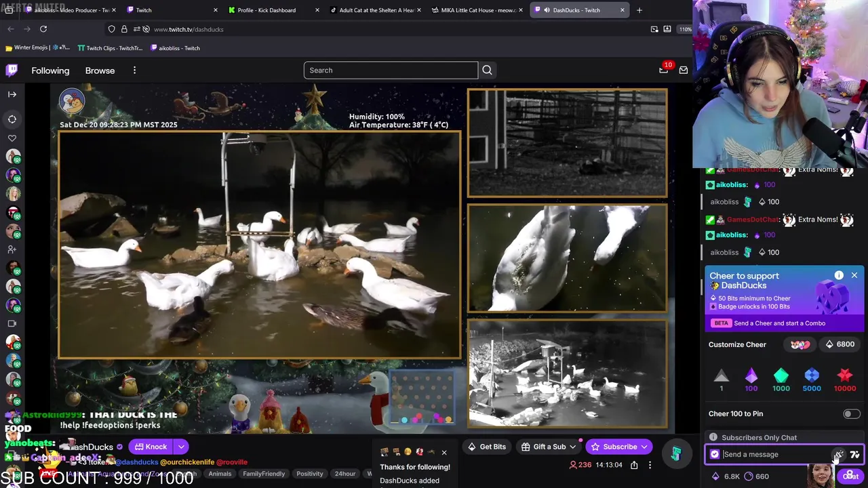868x488 pixels.
Task: Click the DashDucks channel avatar on the stream
Action: point(71,102)
